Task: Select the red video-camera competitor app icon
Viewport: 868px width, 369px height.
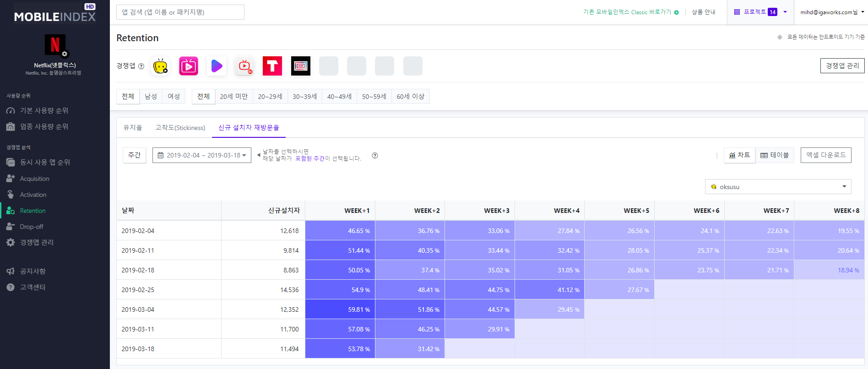Action: click(244, 66)
